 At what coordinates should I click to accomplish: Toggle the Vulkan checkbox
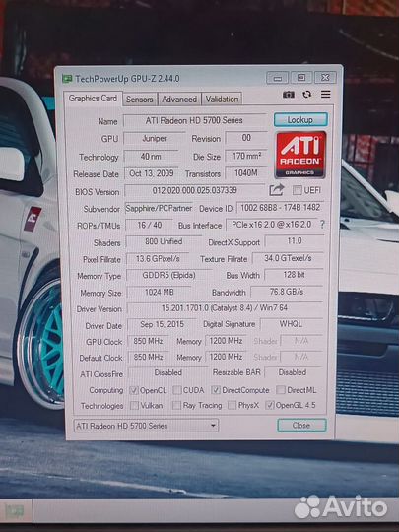tap(135, 405)
